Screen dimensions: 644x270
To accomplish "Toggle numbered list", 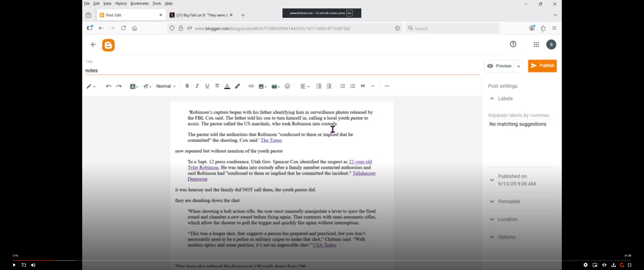I will (x=353, y=86).
